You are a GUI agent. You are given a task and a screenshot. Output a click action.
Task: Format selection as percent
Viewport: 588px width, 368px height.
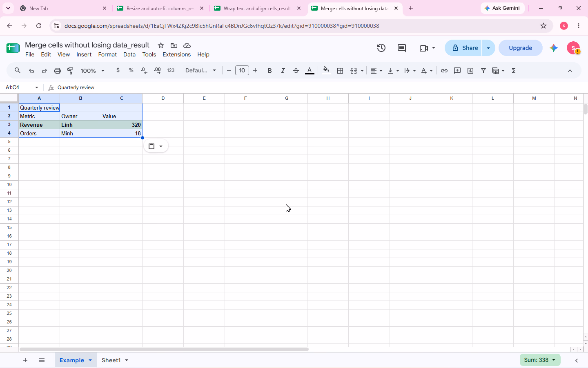pos(131,70)
